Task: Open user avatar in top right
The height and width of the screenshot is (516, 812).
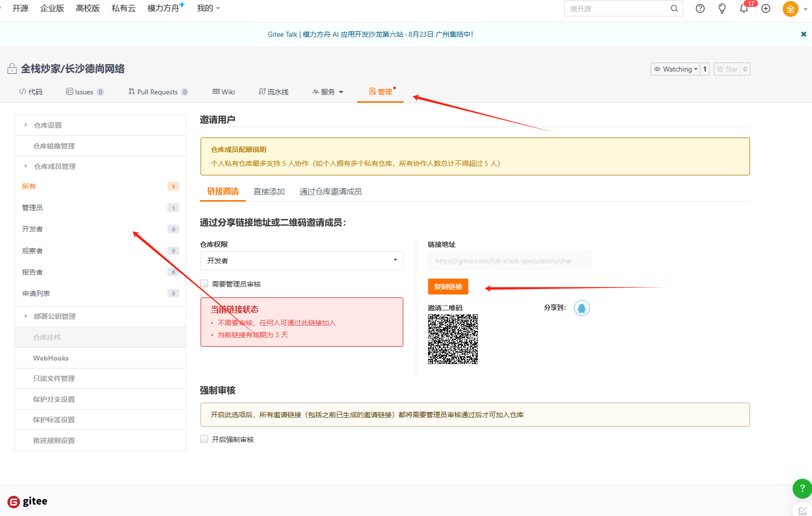Action: coord(790,9)
